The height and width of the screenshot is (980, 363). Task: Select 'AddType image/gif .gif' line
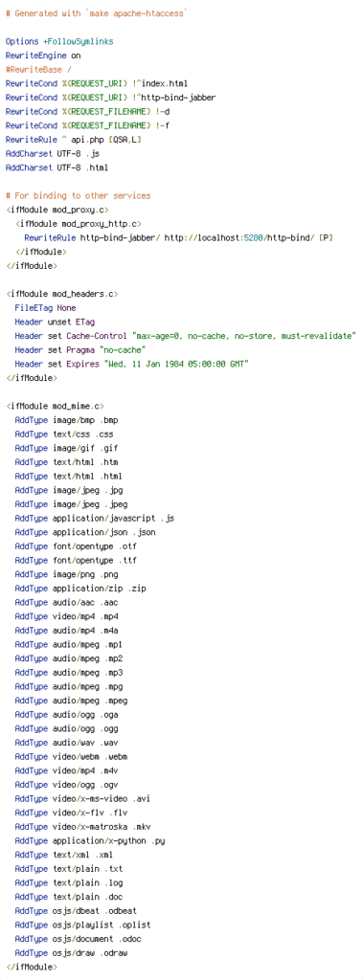[x=66, y=448]
